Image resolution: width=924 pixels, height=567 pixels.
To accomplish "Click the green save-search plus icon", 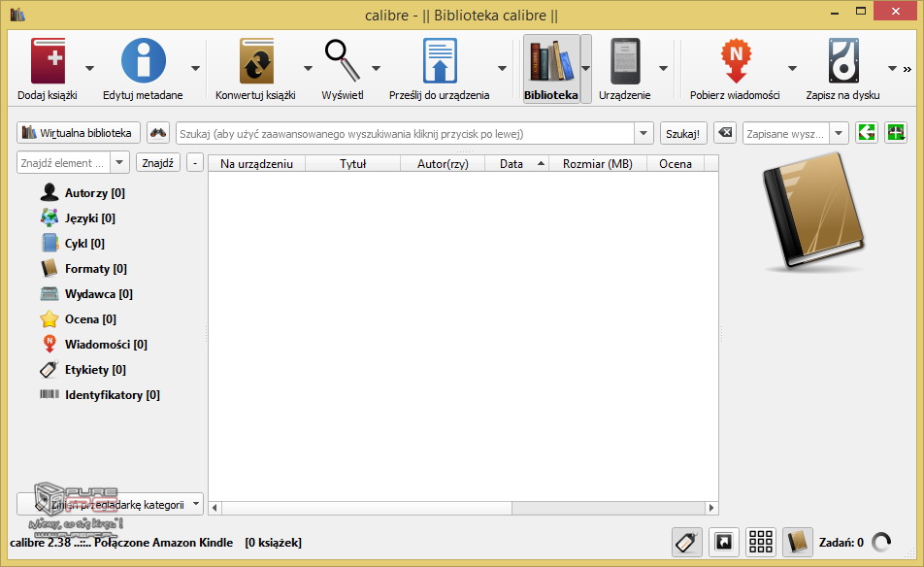I will pos(896,133).
